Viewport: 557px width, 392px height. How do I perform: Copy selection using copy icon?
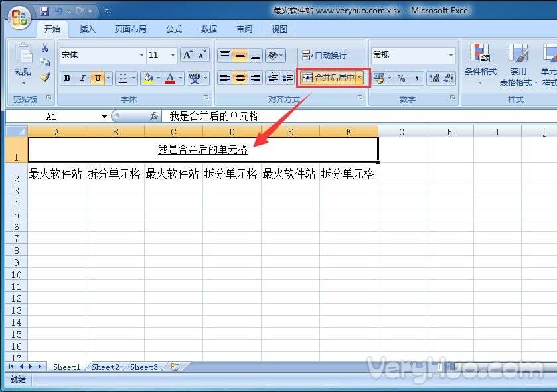44,62
